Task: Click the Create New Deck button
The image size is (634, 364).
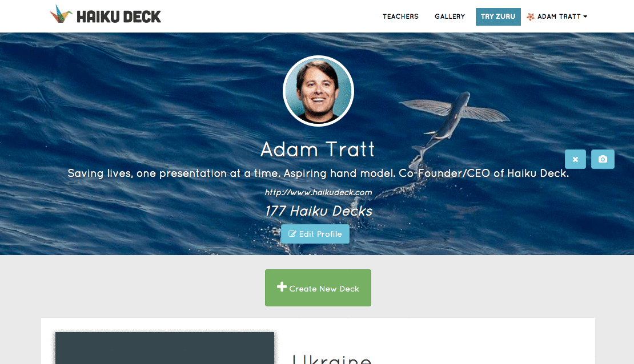Action: [318, 288]
